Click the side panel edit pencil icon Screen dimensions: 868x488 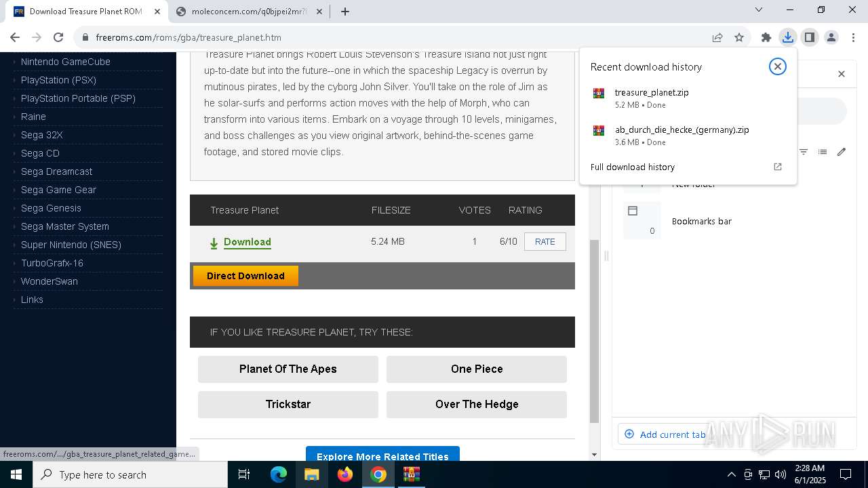tap(842, 152)
